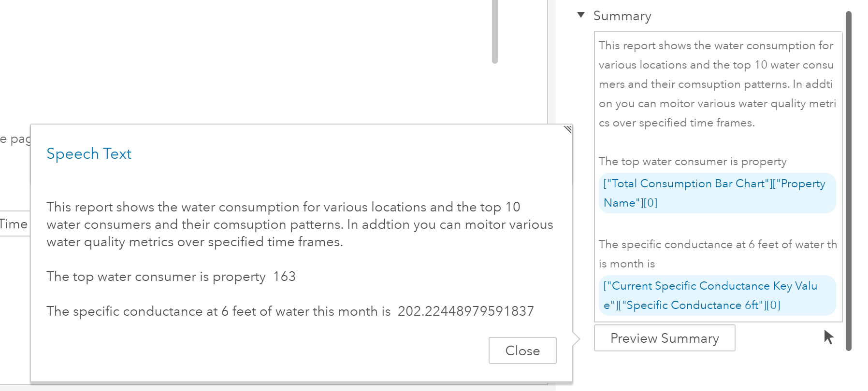Click the Summary disclosure triangle icon
868x391 pixels.
[x=581, y=15]
